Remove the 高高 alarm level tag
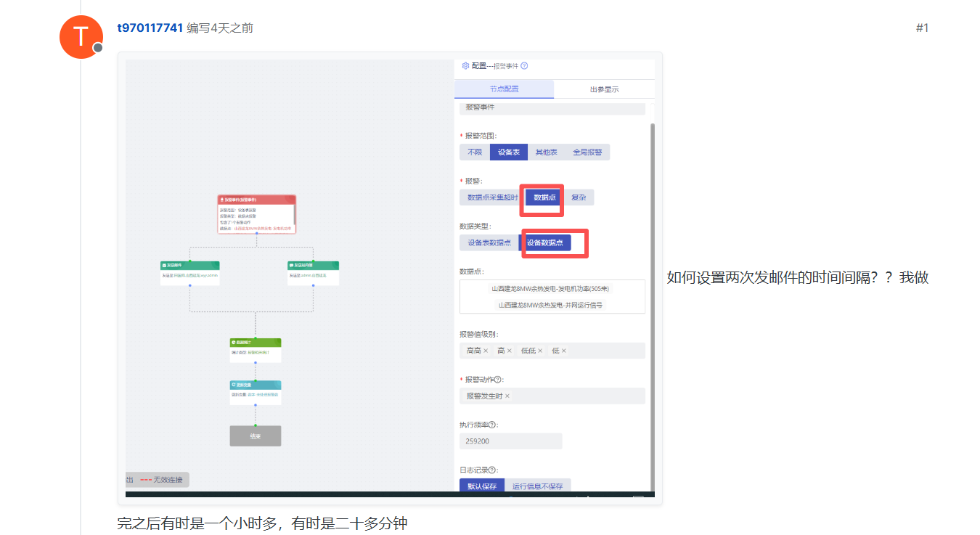The width and height of the screenshot is (980, 535). (x=486, y=351)
